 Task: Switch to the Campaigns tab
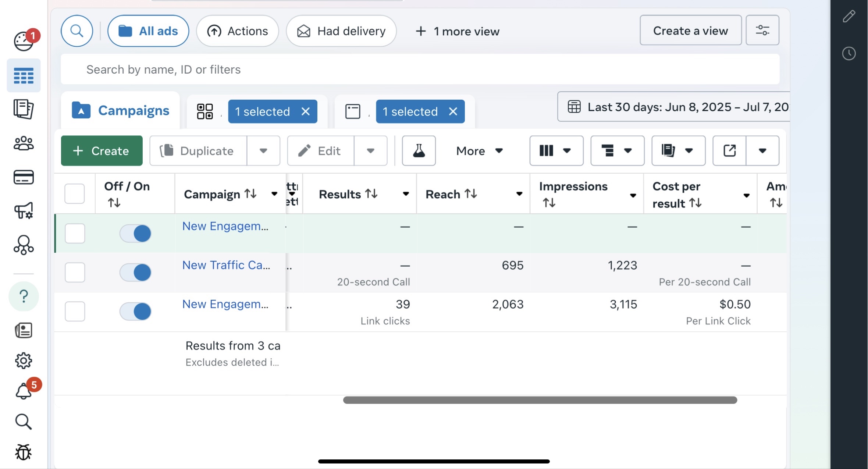pos(121,110)
